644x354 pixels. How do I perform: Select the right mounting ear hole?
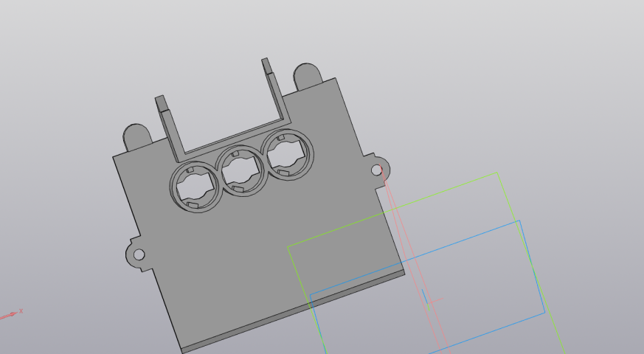click(376, 170)
